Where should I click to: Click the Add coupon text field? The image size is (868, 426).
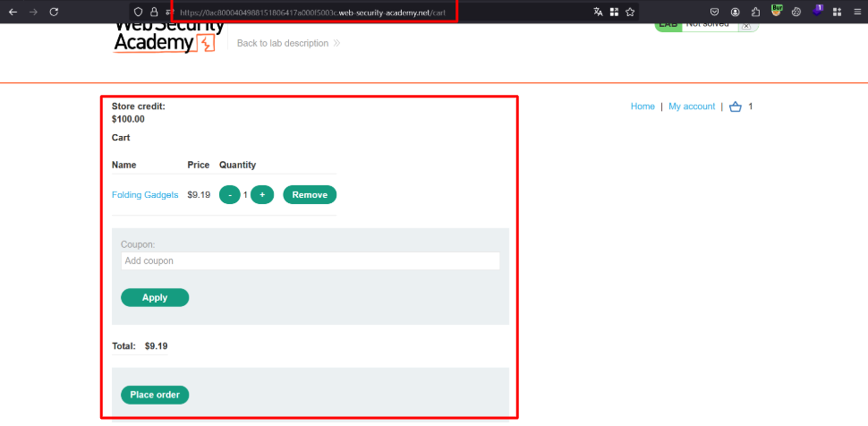(310, 260)
